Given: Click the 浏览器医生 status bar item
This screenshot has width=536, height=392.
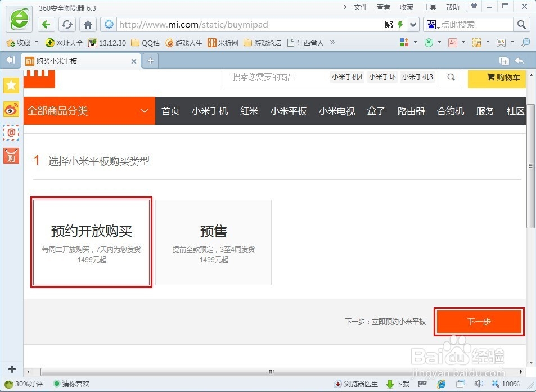Looking at the screenshot, I should click(x=356, y=384).
